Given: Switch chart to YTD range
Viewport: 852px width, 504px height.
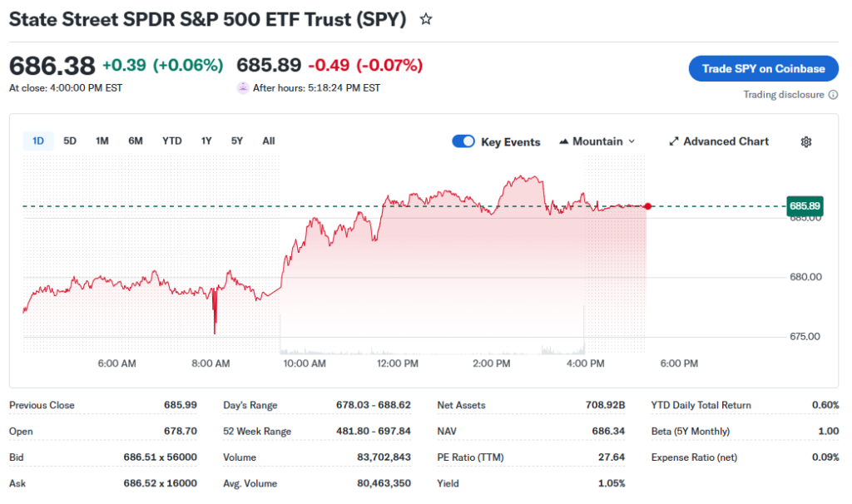Looking at the screenshot, I should click(171, 141).
